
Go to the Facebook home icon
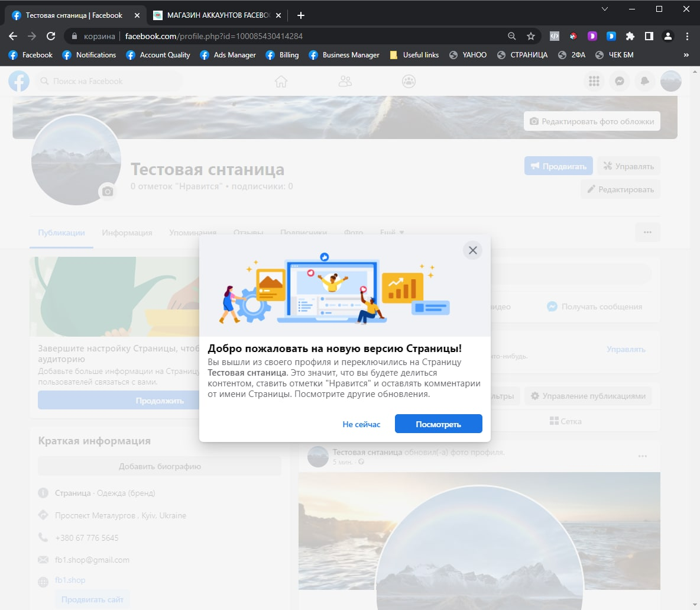(281, 81)
